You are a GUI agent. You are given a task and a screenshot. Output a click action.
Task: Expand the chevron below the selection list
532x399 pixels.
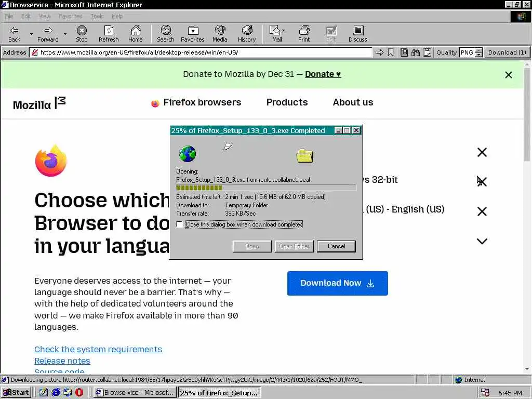(x=482, y=241)
